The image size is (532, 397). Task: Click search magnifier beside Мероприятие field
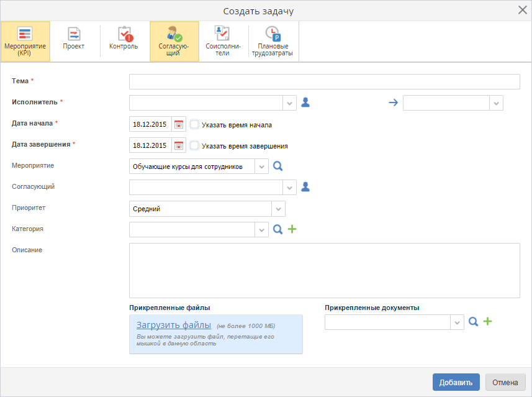278,167
